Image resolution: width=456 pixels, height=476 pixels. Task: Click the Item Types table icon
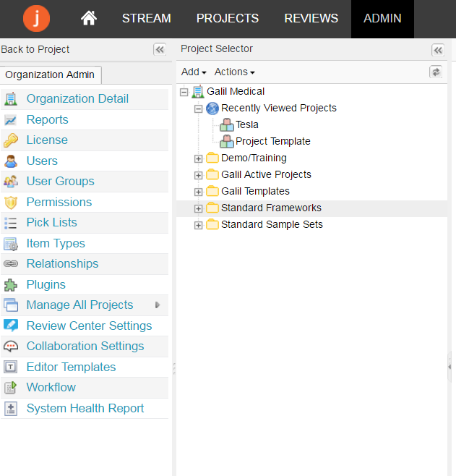11,244
